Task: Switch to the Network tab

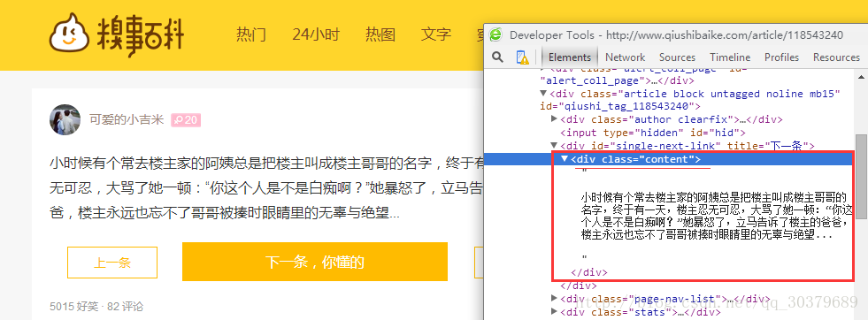Action: click(x=625, y=57)
